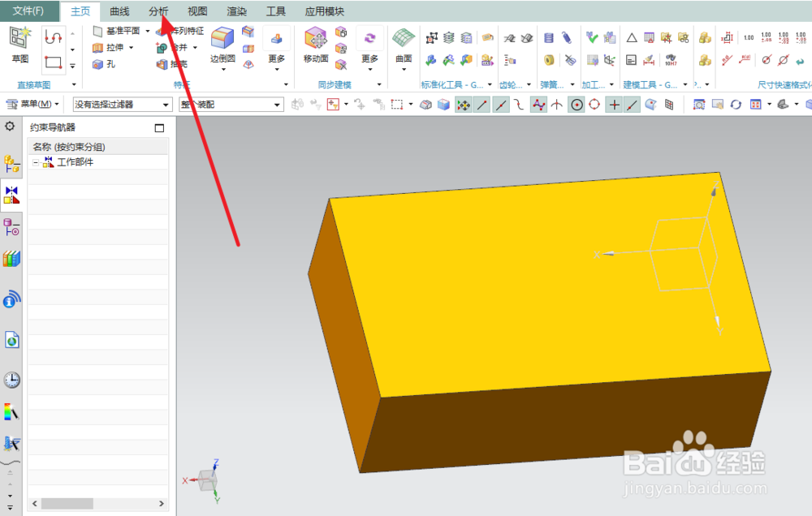Toggle end point snap
Screen dimensions: 812x516
tap(482, 105)
